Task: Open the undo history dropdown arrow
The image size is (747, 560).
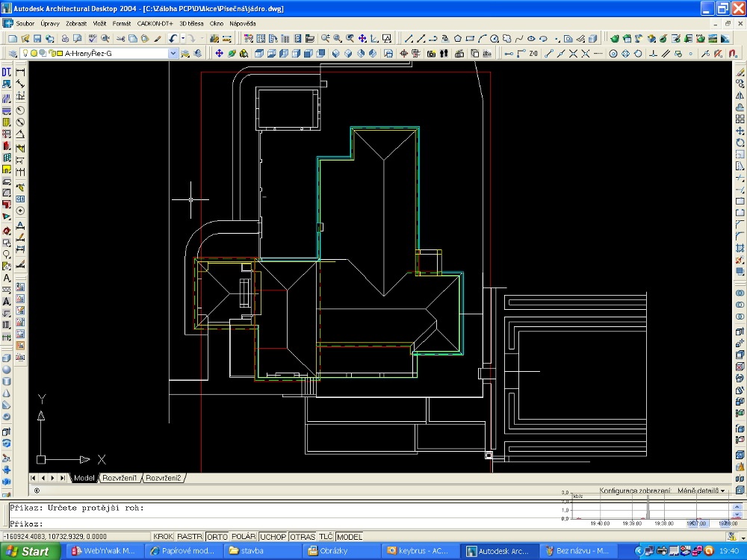Action: (182, 39)
